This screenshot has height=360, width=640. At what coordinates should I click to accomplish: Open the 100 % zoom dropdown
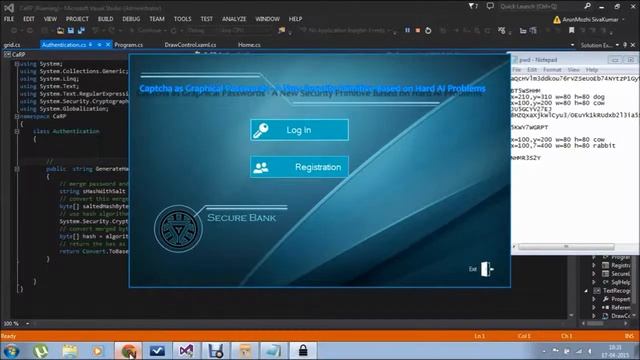coord(27,324)
